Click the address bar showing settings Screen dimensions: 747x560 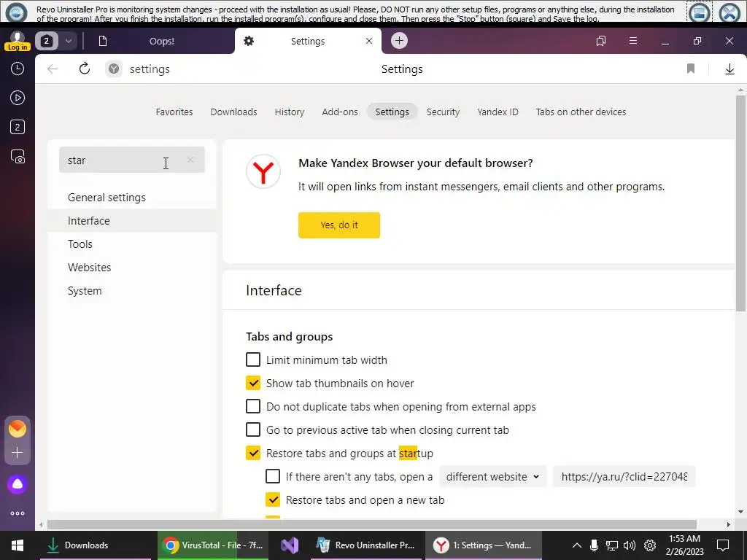tap(150, 69)
